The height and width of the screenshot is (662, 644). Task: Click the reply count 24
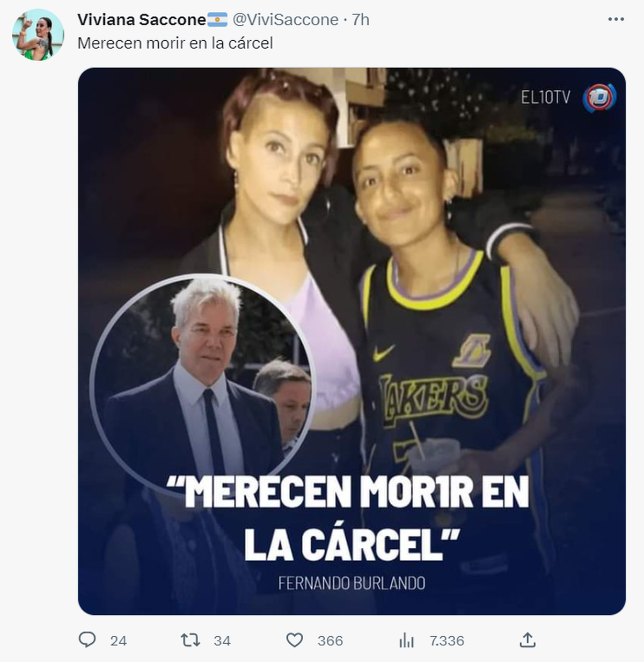point(118,641)
